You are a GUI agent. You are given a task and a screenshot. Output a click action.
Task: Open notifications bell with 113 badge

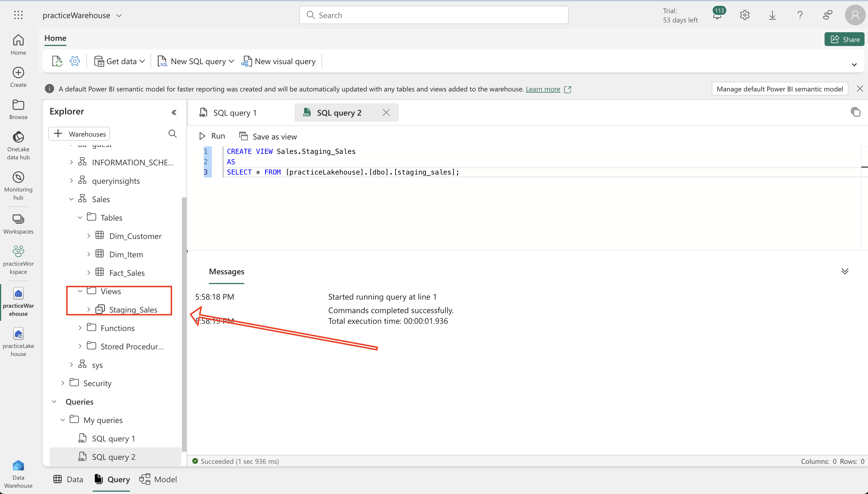tap(717, 15)
